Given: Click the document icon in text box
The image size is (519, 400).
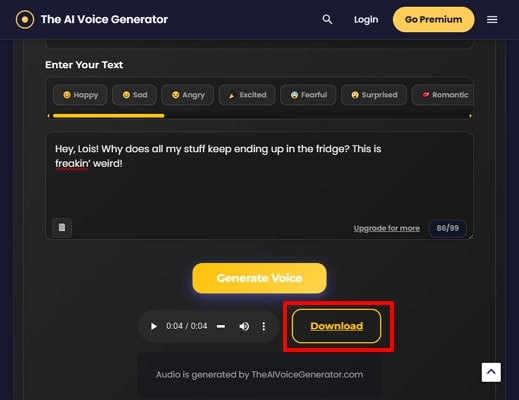Looking at the screenshot, I should [x=62, y=227].
